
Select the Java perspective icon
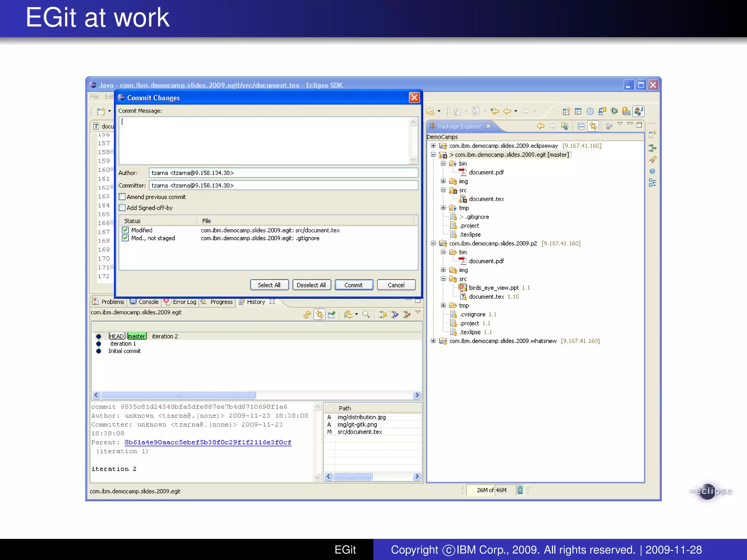pyautogui.click(x=639, y=111)
